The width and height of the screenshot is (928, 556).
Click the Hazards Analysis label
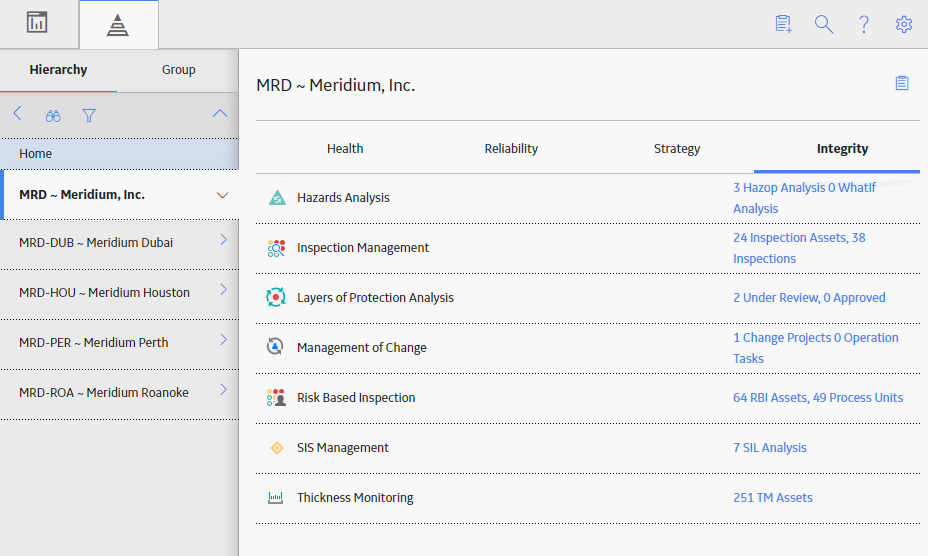point(343,198)
